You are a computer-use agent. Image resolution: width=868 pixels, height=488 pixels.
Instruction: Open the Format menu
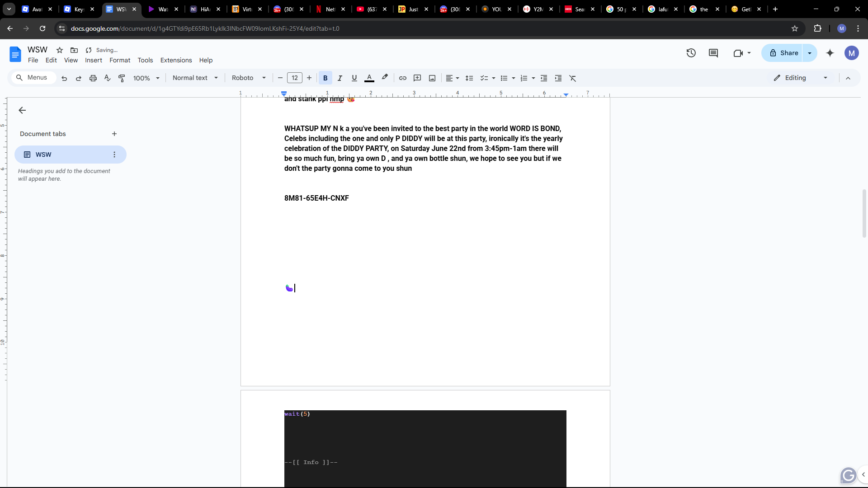coord(120,60)
